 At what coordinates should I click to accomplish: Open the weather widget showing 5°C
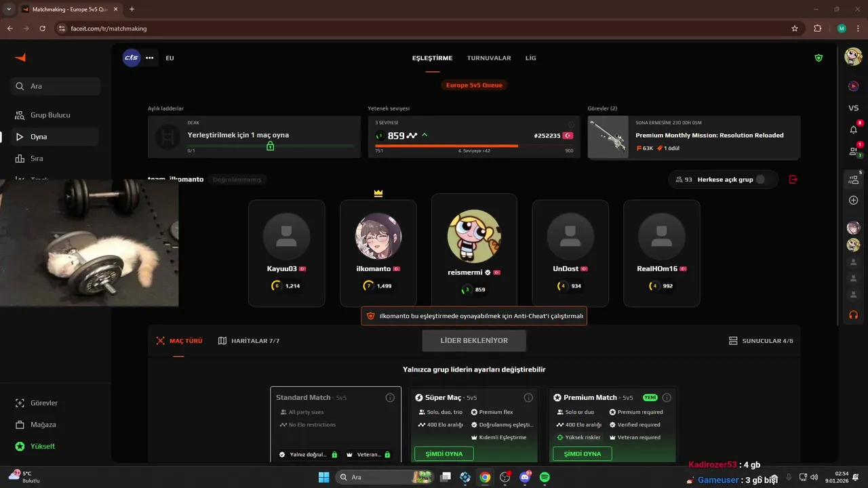pyautogui.click(x=25, y=476)
